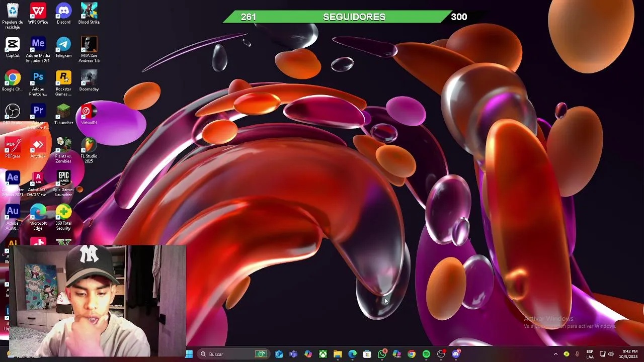Select the Adobe After Effects 2021 icon
This screenshot has height=362, width=644.
pyautogui.click(x=13, y=184)
